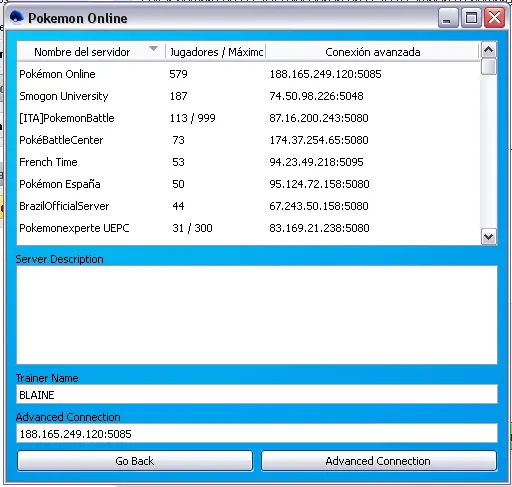The width and height of the screenshot is (512, 487).
Task: Click the Pokemon Online title bar icon
Action: coord(17,17)
